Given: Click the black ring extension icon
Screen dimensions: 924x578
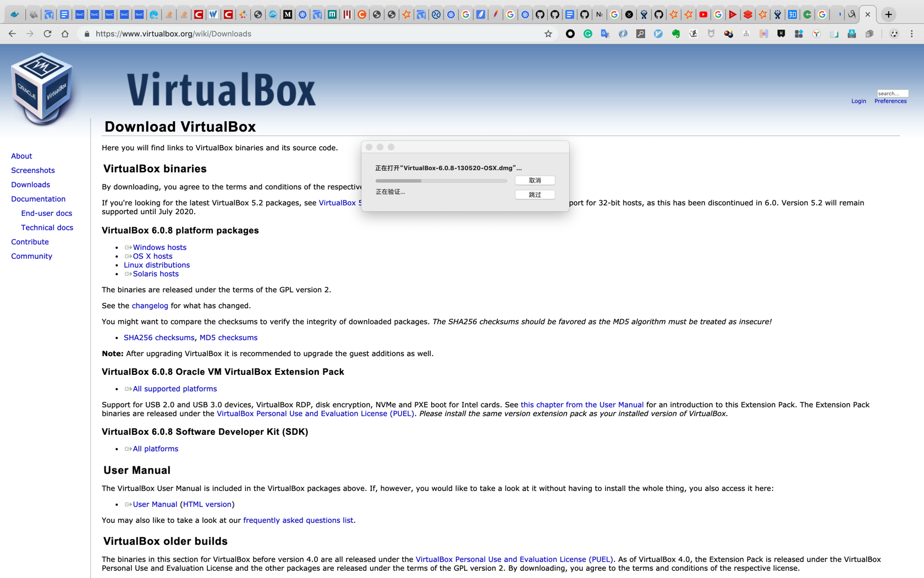Looking at the screenshot, I should pos(570,34).
